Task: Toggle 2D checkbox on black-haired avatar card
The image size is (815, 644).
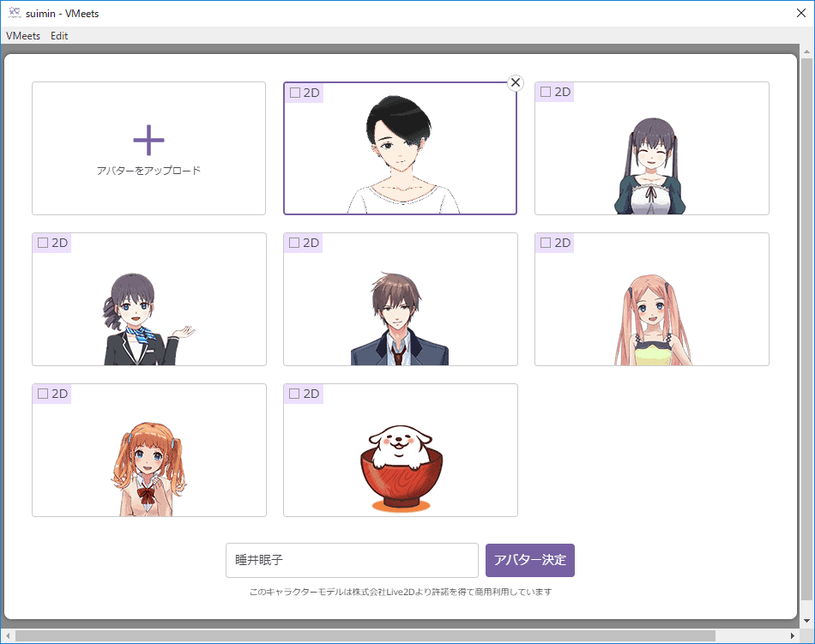Action: coord(295,93)
